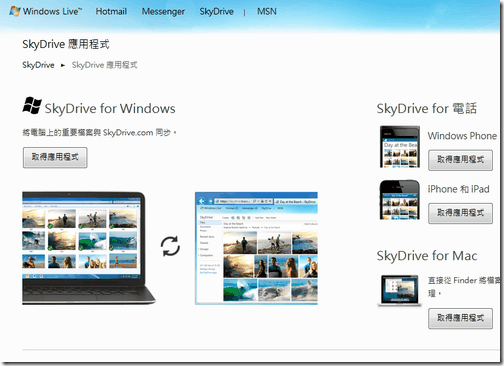This screenshot has width=504, height=366.
Task: Go to Messenger in the header
Action: (163, 11)
